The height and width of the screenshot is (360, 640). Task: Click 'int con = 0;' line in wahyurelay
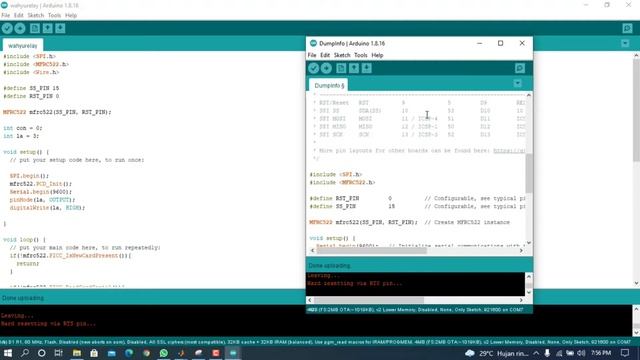click(x=22, y=128)
